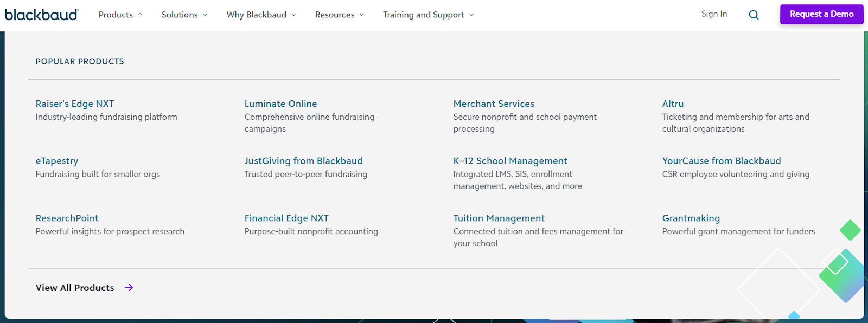Click the Request a Demo button

coord(822,14)
